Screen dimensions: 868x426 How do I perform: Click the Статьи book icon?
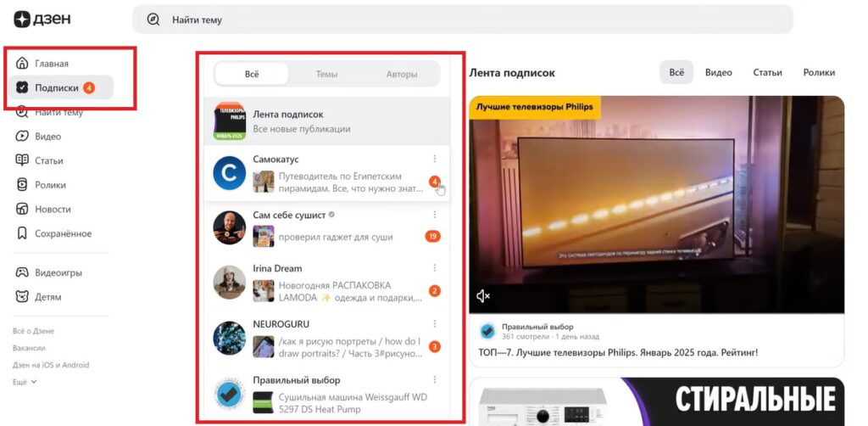[22, 160]
